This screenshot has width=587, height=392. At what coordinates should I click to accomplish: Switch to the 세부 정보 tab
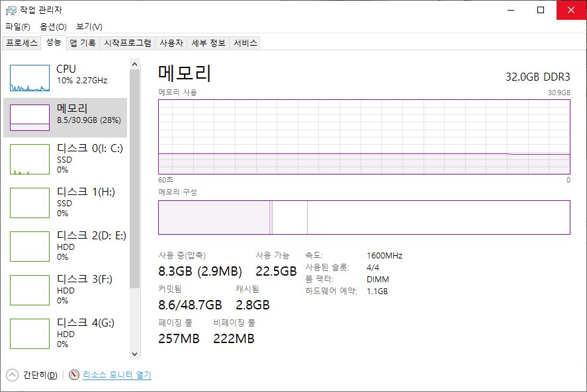[208, 43]
